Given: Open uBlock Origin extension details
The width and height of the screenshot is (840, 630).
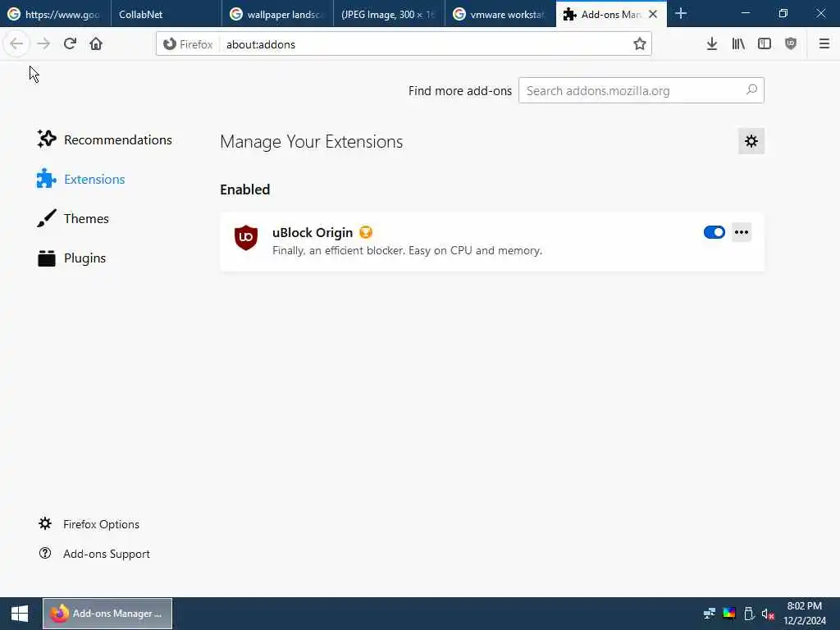Looking at the screenshot, I should tap(492, 242).
